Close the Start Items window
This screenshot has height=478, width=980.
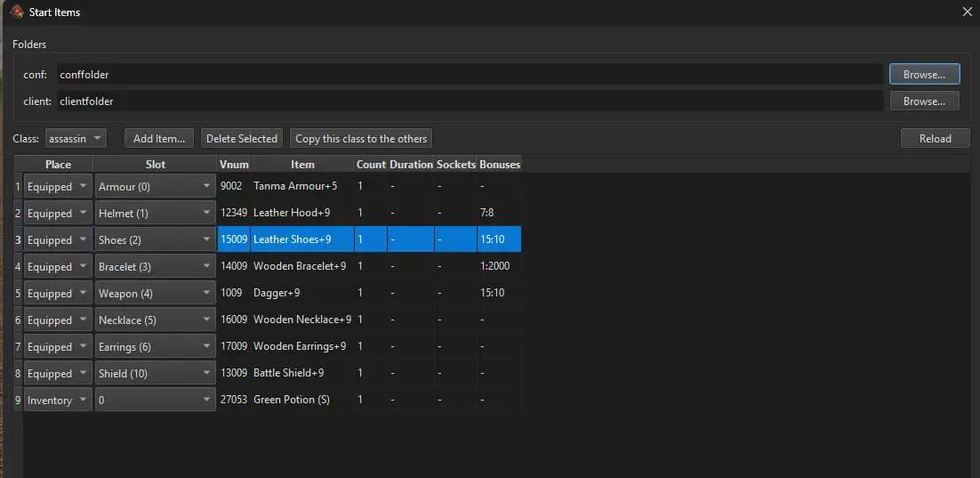point(967,12)
